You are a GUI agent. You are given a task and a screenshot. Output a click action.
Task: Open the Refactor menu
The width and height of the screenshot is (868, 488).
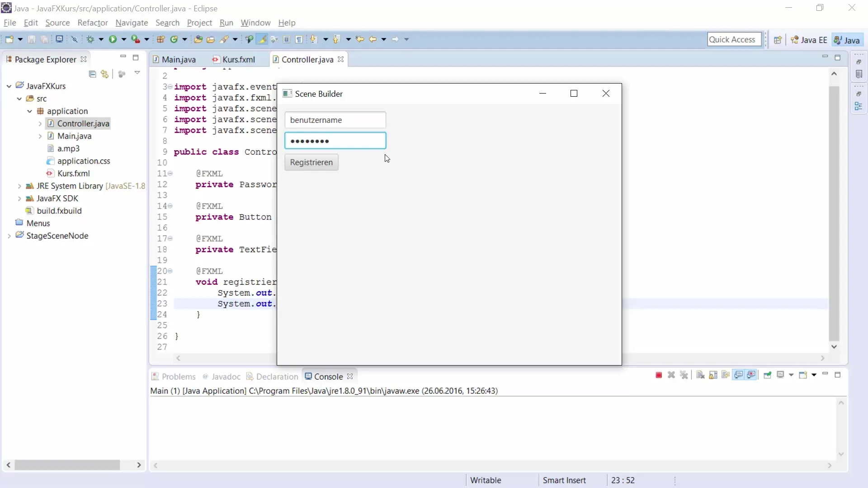pos(92,23)
